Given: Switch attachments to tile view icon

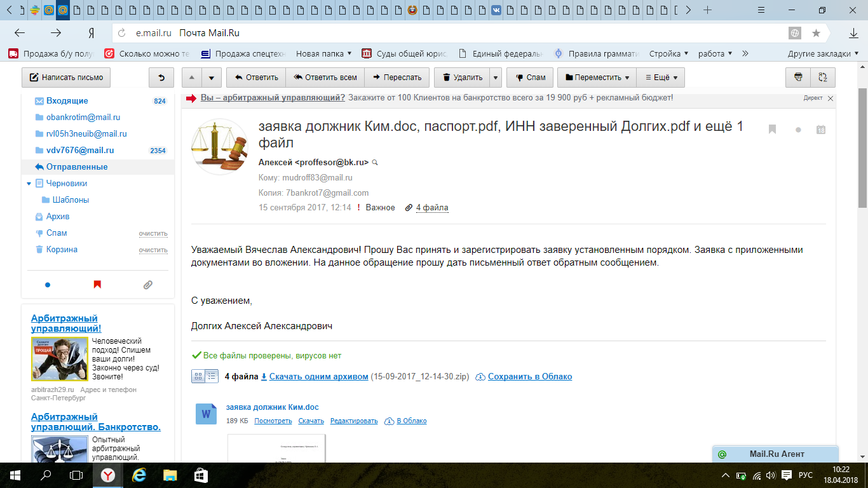Looking at the screenshot, I should click(x=198, y=376).
